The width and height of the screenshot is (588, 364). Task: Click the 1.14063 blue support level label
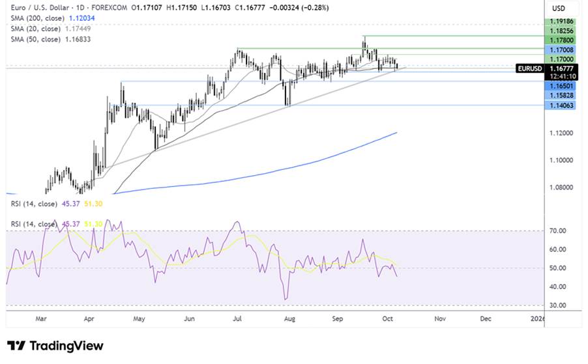[x=559, y=105]
